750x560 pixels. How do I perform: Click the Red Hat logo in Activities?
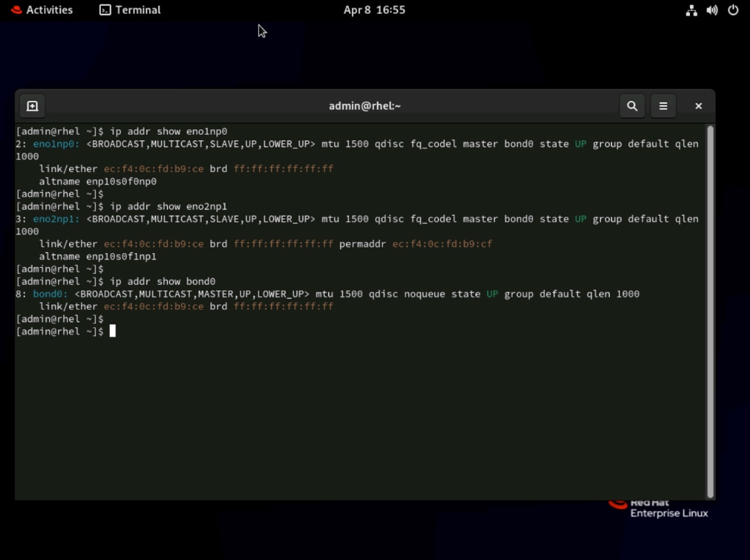[x=17, y=10]
